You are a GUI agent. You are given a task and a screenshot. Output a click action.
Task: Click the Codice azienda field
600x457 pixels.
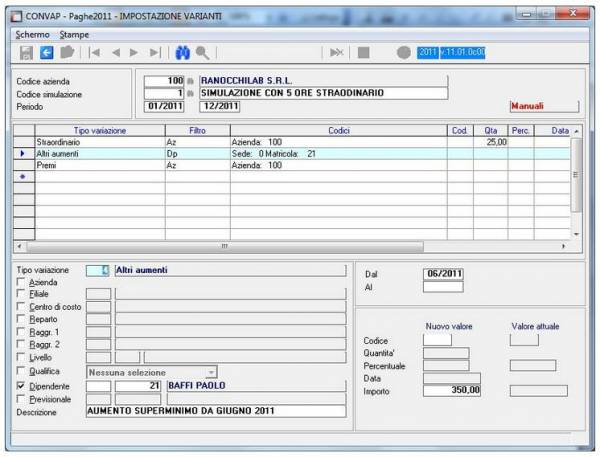(164, 81)
